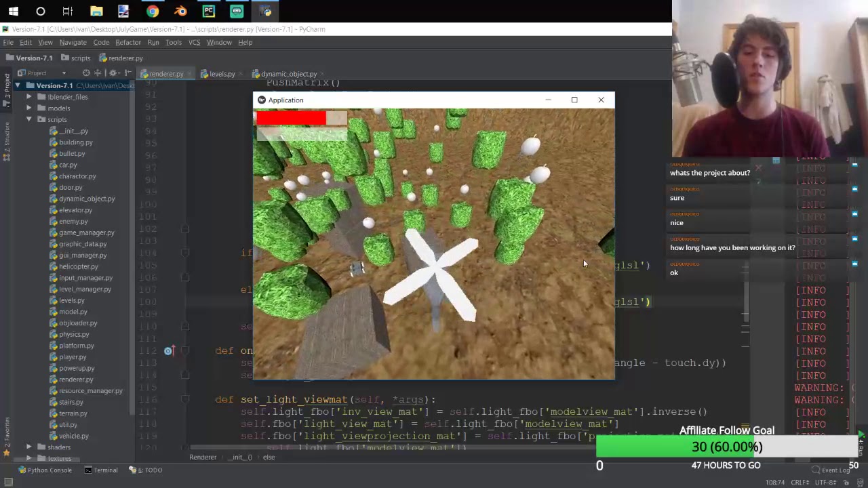Open the File menu
This screenshot has height=488, width=868.
pyautogui.click(x=8, y=42)
